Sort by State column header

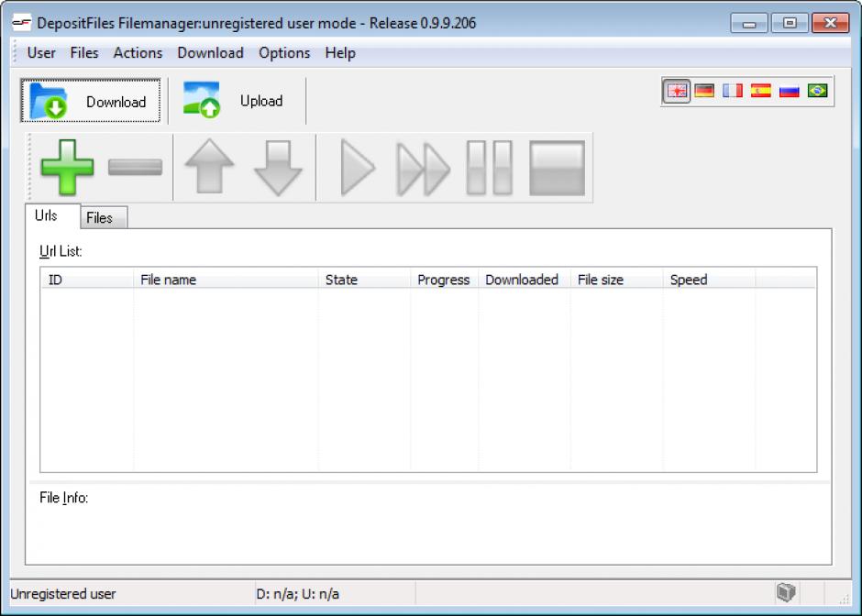(x=364, y=280)
